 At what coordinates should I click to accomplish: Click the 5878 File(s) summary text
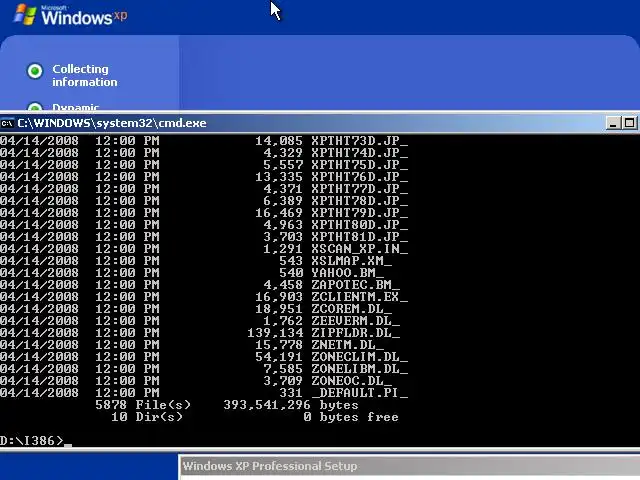coord(143,405)
